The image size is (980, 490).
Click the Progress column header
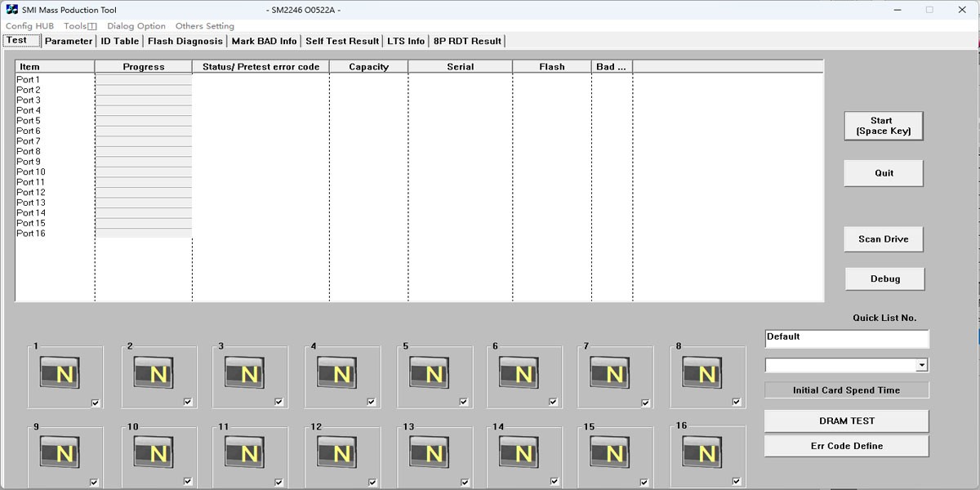144,67
